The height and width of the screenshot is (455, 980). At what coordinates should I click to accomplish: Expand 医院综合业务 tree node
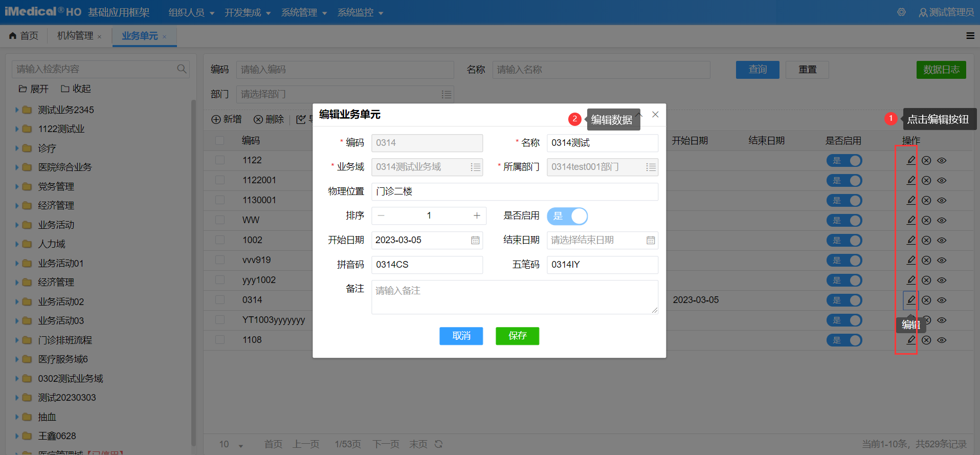coord(17,167)
